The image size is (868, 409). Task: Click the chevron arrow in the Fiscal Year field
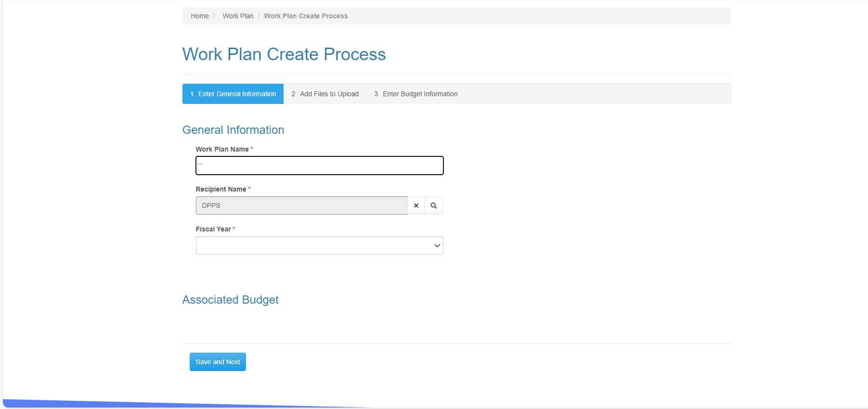point(437,245)
